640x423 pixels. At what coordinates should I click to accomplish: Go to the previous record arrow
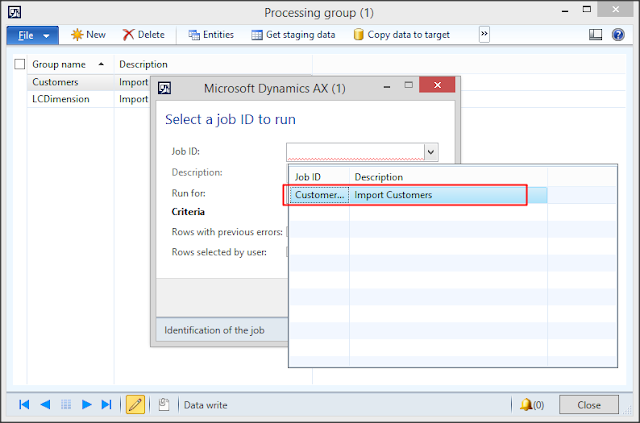[x=45, y=405]
